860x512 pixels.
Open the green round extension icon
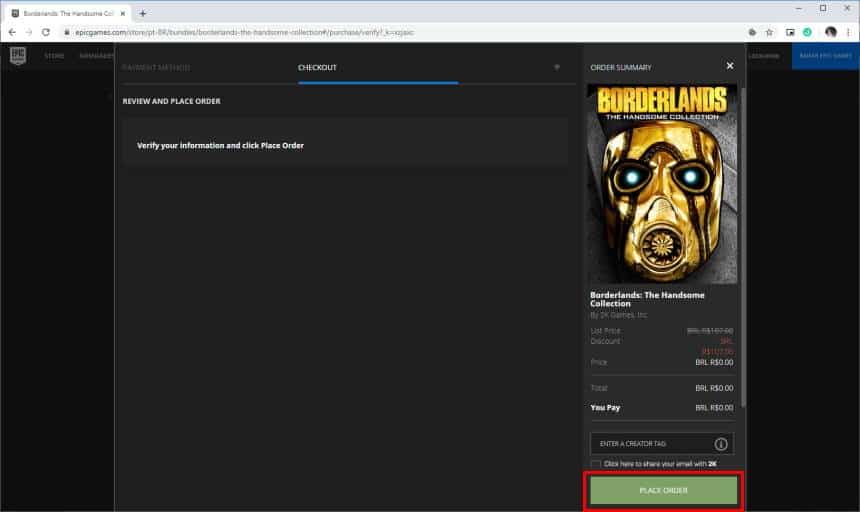[807, 32]
